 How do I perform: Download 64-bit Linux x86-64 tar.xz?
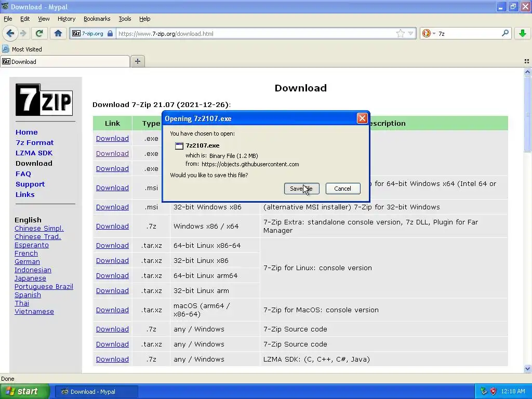[x=112, y=245]
